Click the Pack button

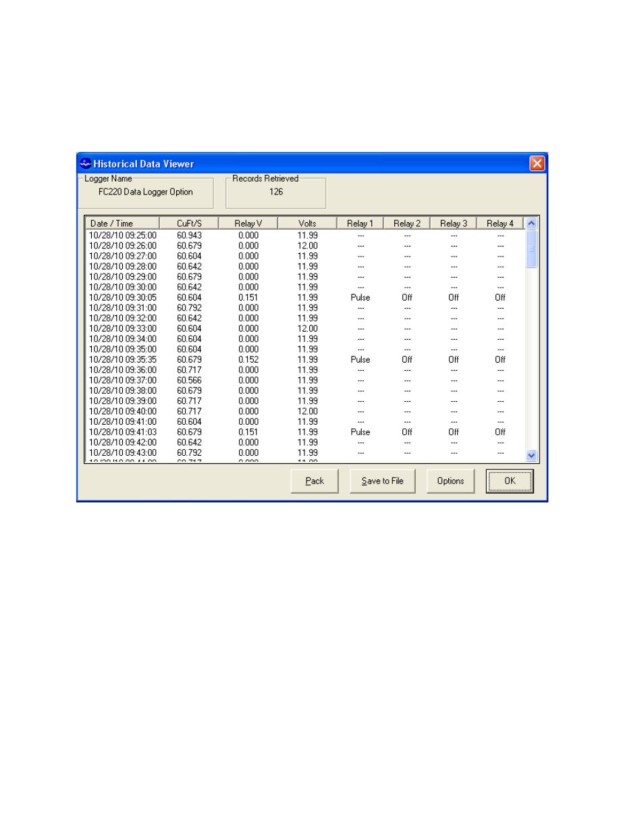(315, 481)
